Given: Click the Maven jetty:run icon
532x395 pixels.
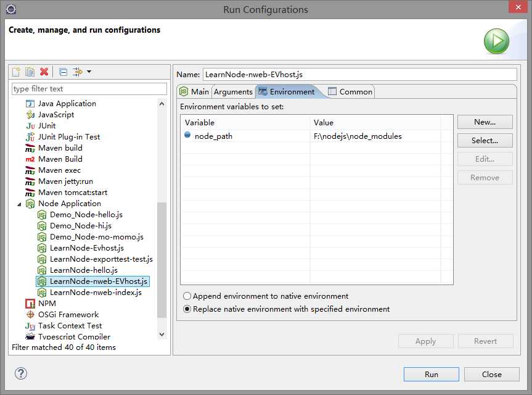Looking at the screenshot, I should pyautogui.click(x=30, y=181).
